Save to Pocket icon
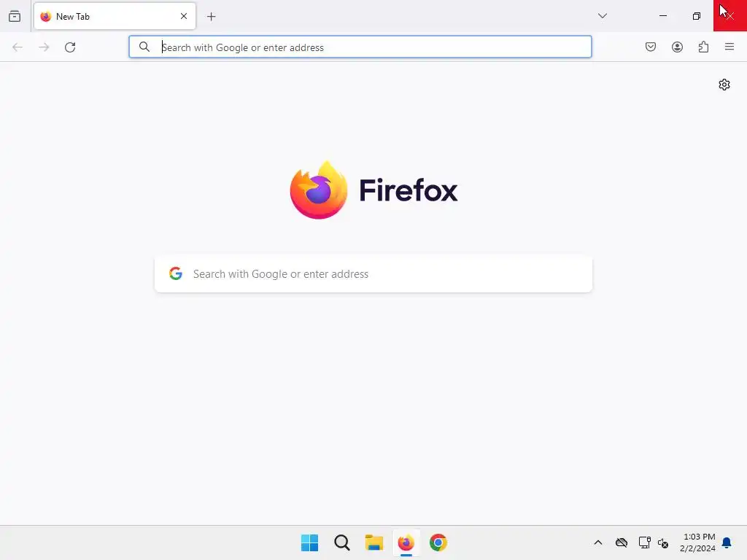Viewport: 747px width, 560px height. [651, 47]
